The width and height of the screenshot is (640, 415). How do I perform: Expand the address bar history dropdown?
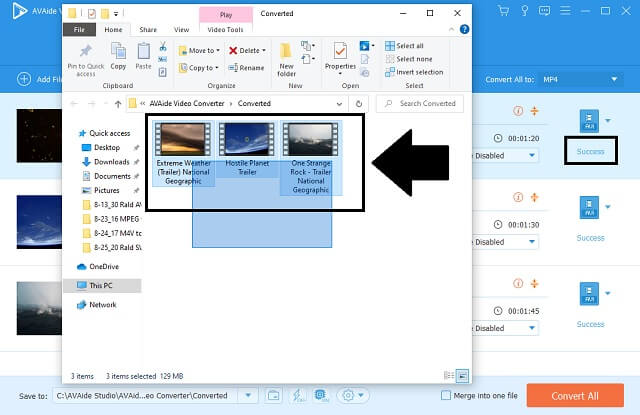tap(339, 104)
